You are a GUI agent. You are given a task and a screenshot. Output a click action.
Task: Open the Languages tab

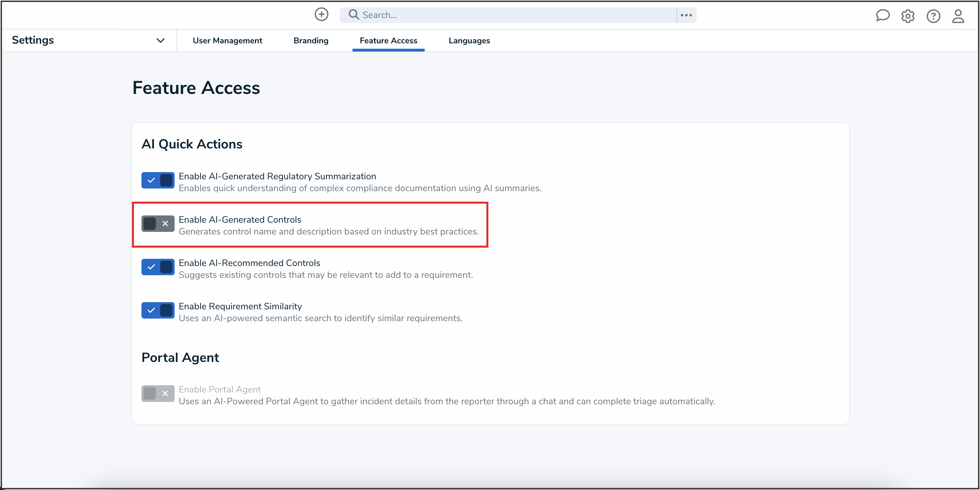point(469,40)
